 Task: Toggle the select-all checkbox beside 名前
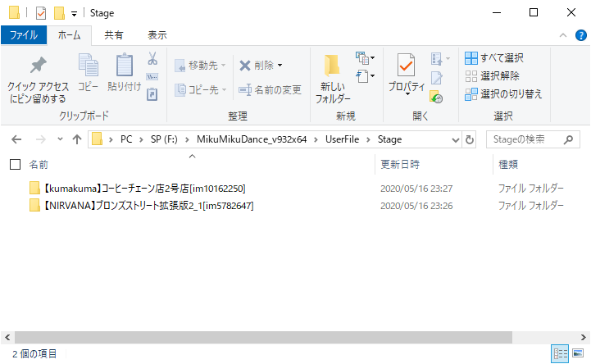(x=15, y=165)
